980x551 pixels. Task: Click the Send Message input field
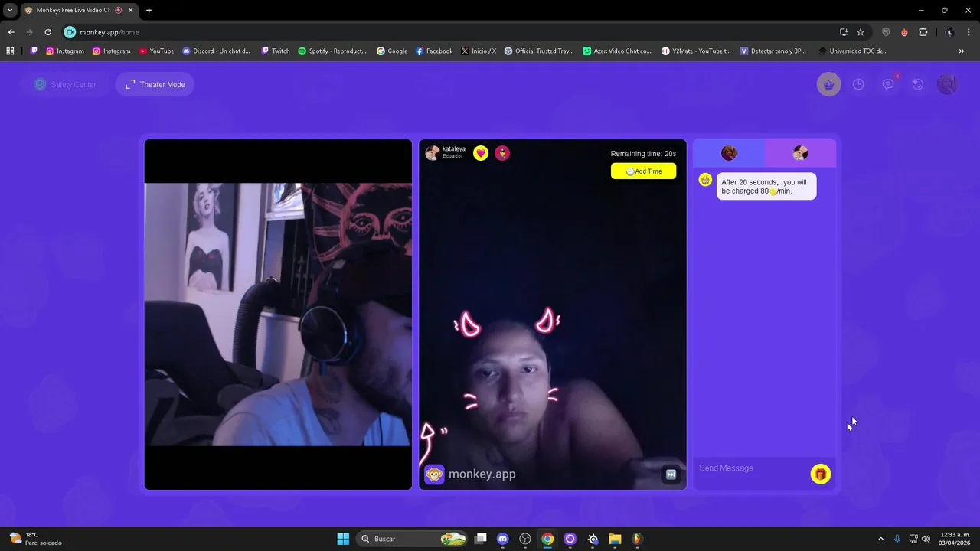pos(752,468)
